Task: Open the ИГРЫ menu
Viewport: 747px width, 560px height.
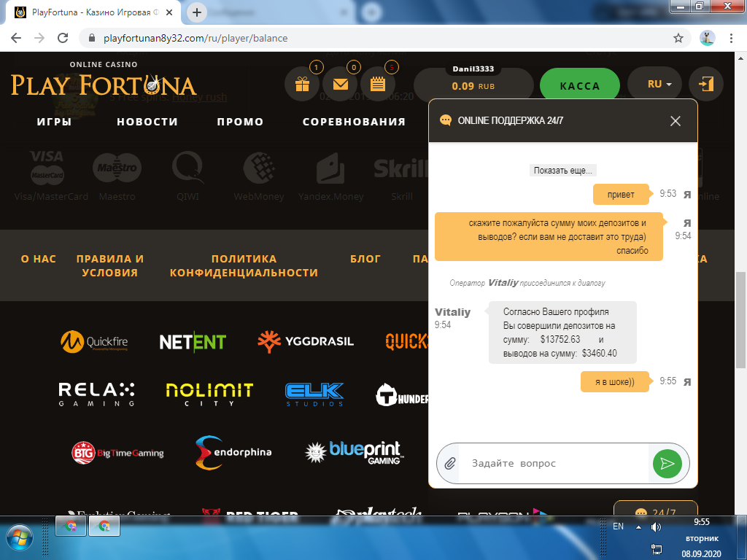Action: point(54,122)
